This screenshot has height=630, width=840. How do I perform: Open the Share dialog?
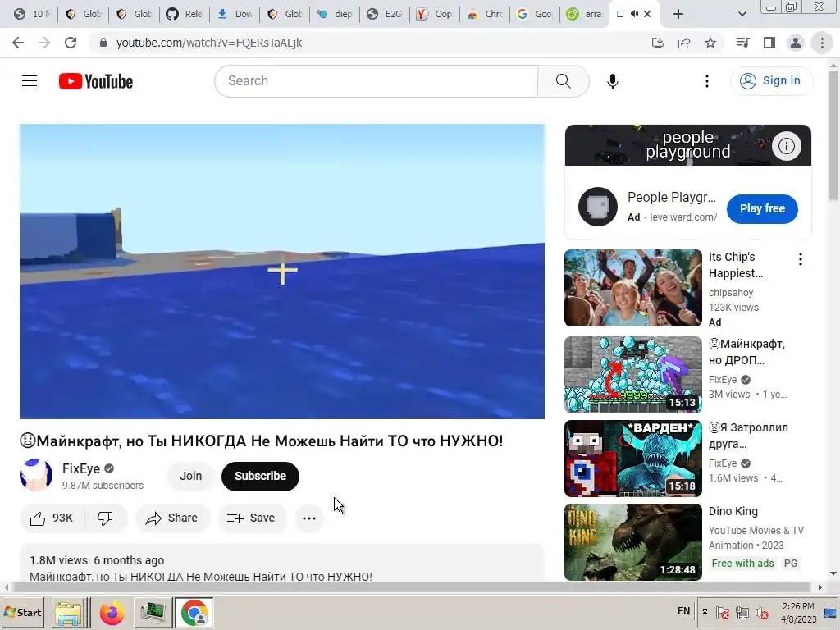[172, 518]
